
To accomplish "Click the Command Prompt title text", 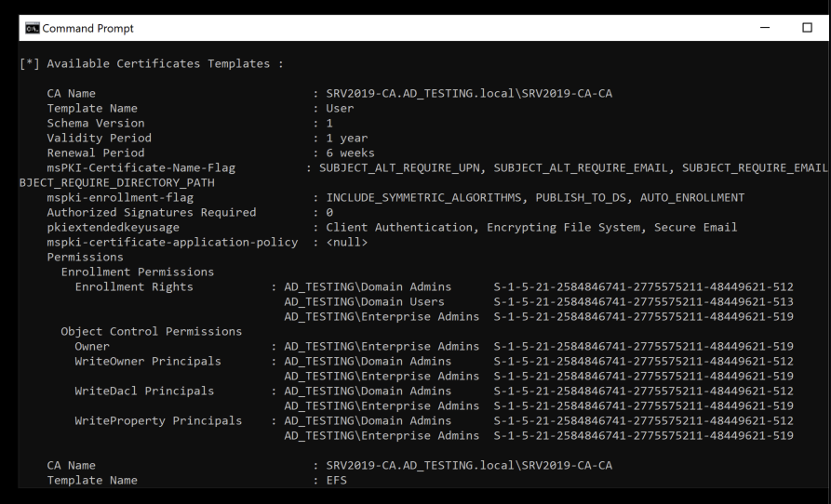I will pyautogui.click(x=88, y=28).
